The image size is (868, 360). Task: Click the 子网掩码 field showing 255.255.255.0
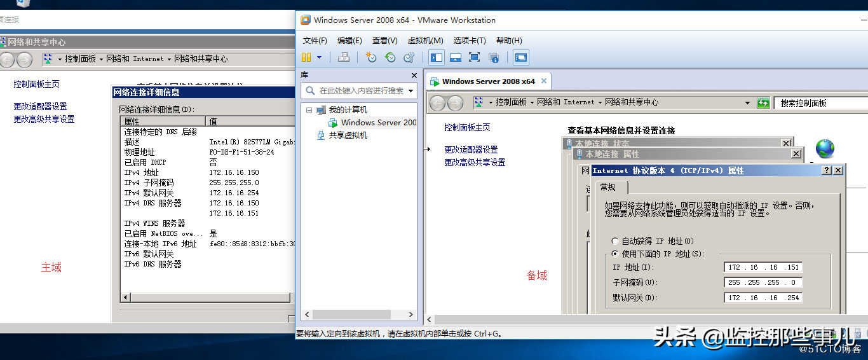[763, 282]
